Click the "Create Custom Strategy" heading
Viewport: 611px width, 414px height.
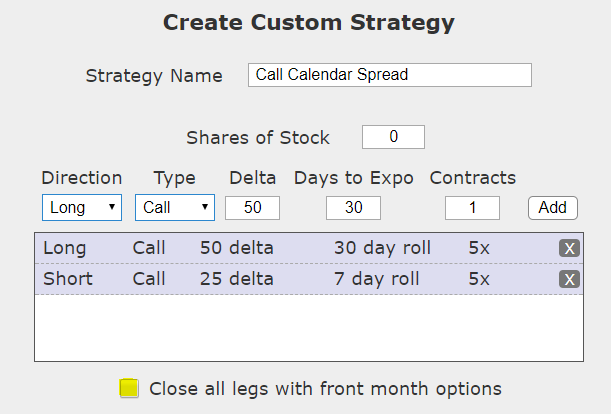tap(308, 22)
